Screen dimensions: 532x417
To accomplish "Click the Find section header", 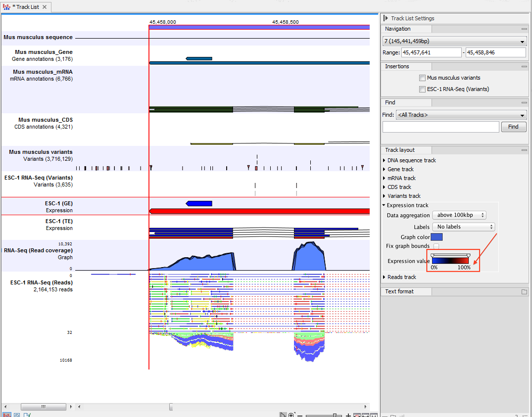I will [x=406, y=103].
